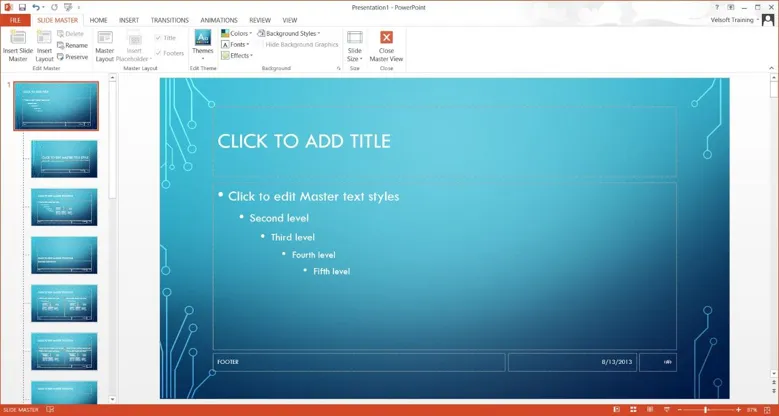This screenshot has height=416, width=779.
Task: Open the INSERT ribbon tab
Action: pyautogui.click(x=129, y=20)
